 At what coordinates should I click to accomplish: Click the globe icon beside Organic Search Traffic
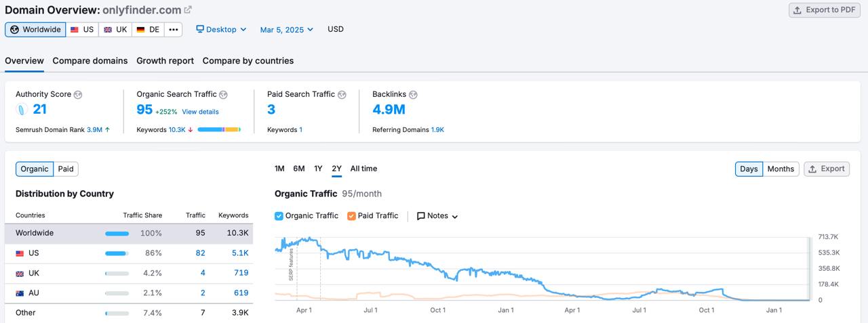(x=223, y=95)
